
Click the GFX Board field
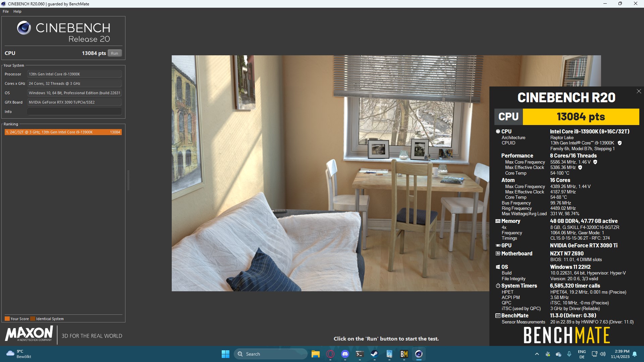coord(74,102)
